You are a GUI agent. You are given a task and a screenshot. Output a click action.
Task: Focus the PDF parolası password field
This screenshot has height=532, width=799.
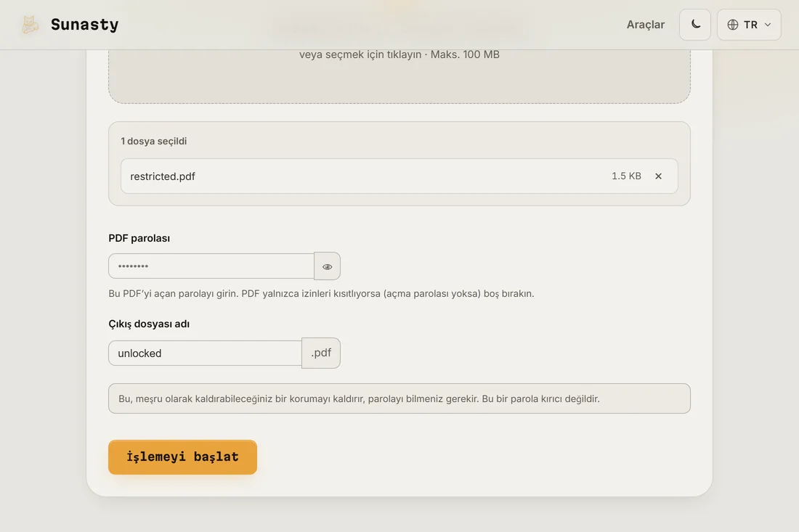point(211,266)
